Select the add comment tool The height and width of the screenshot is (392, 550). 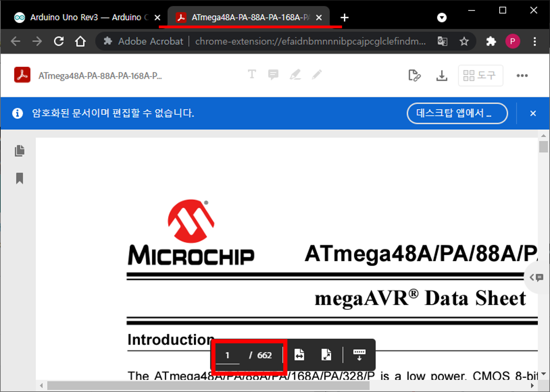(273, 75)
